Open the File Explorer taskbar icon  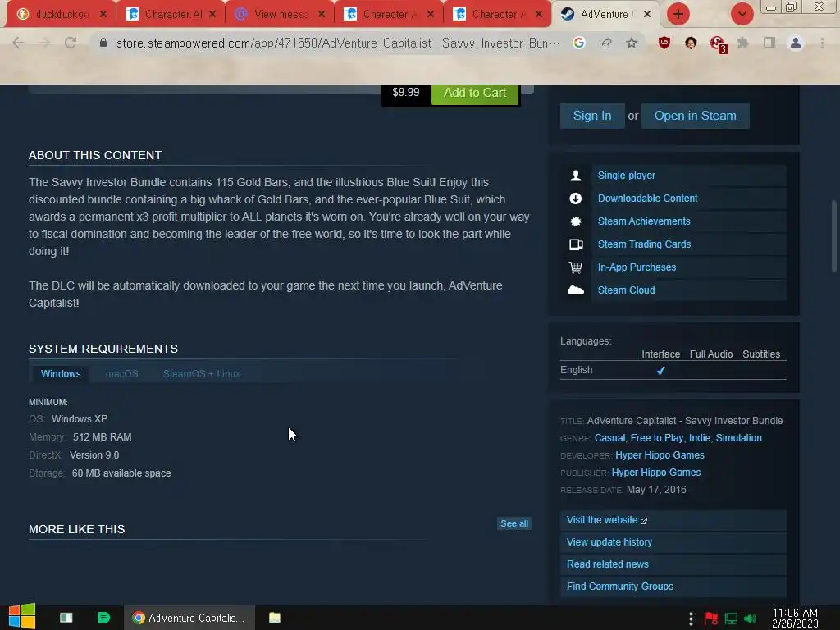coord(275,618)
